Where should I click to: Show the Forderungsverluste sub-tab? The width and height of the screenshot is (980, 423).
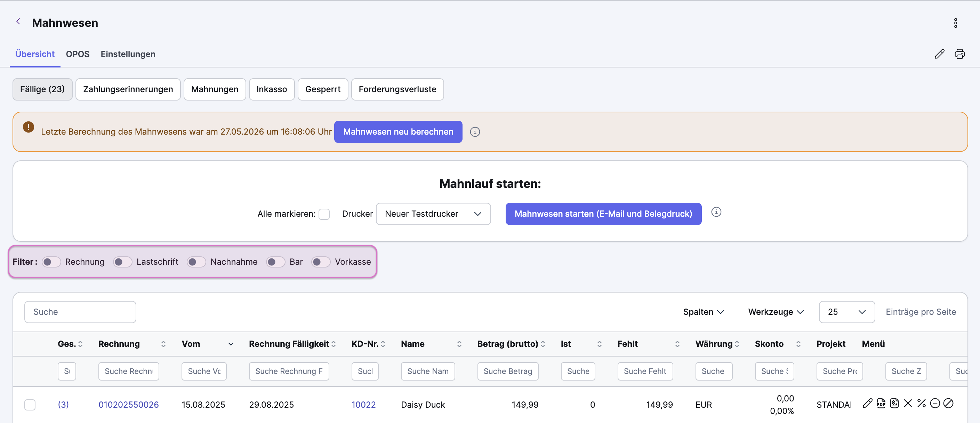(397, 89)
